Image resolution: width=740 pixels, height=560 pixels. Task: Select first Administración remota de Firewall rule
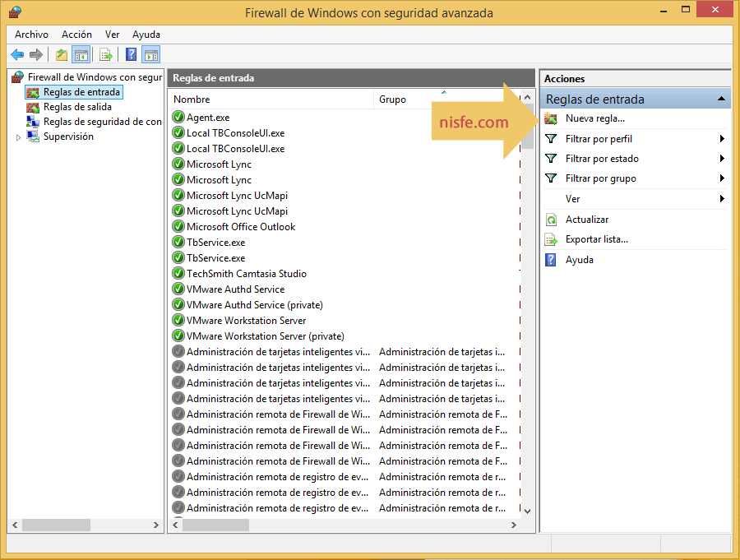(x=278, y=414)
